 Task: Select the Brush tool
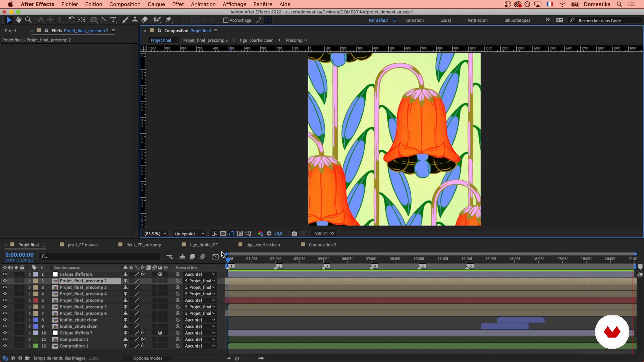point(125,20)
